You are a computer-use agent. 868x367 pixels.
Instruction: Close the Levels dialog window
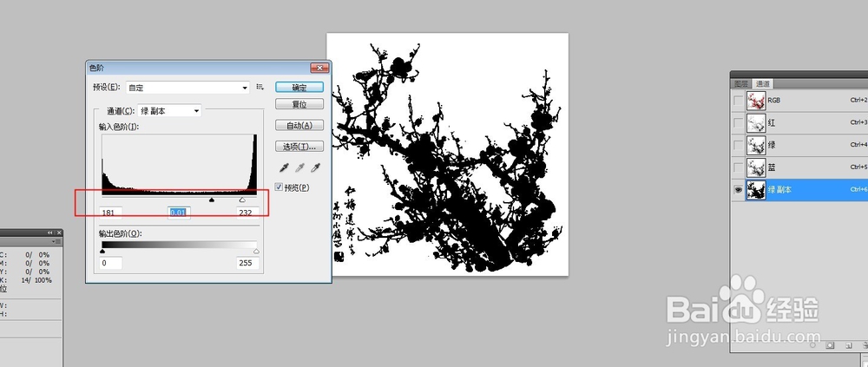(319, 68)
